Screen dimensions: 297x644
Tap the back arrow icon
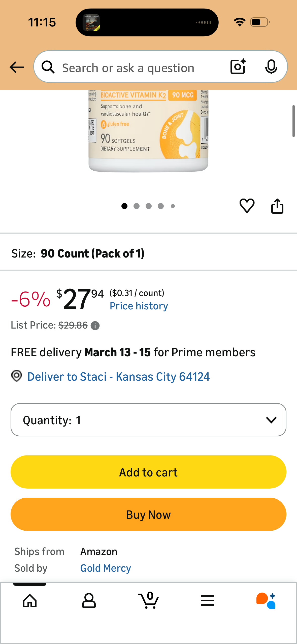tap(17, 67)
